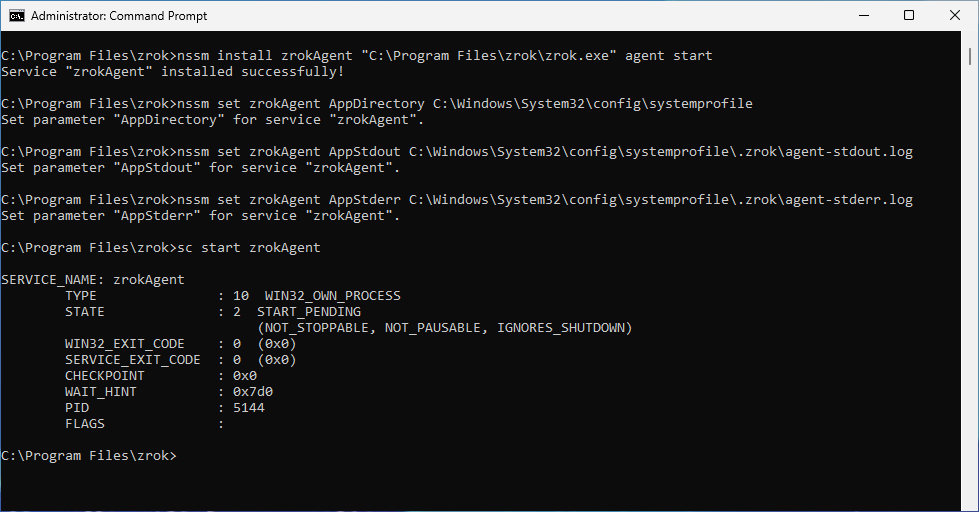Click the scrollbar down arrow

(x=969, y=503)
